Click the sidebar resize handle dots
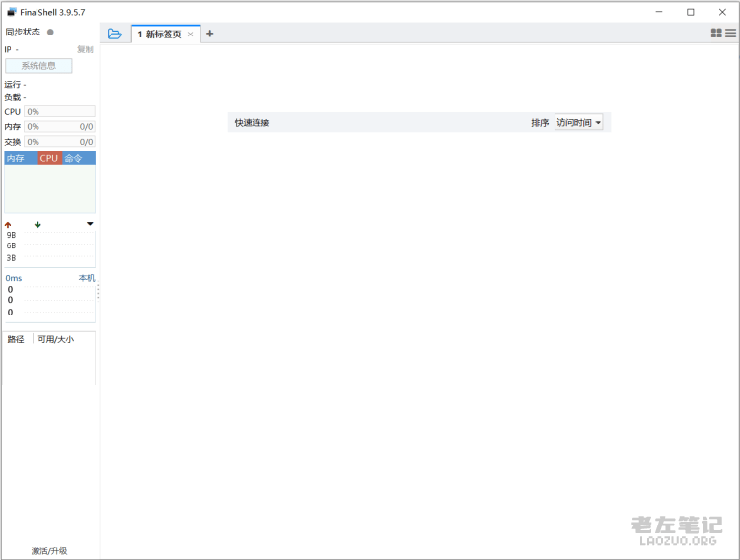This screenshot has height=560, width=740. (98, 291)
